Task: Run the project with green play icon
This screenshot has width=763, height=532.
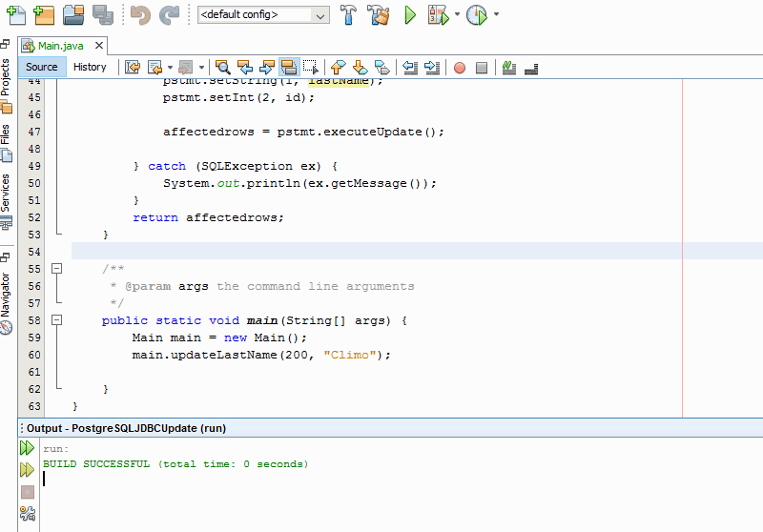Action: click(x=410, y=14)
